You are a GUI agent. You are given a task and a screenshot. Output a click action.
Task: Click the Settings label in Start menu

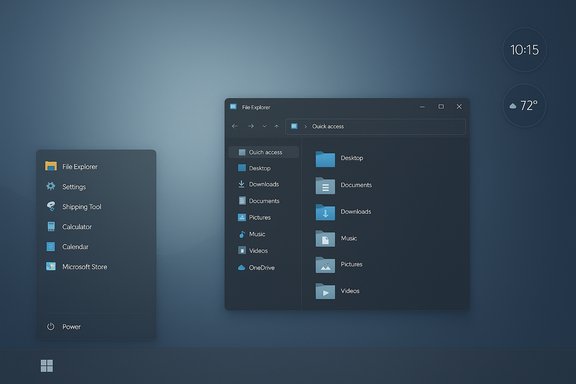pos(74,187)
